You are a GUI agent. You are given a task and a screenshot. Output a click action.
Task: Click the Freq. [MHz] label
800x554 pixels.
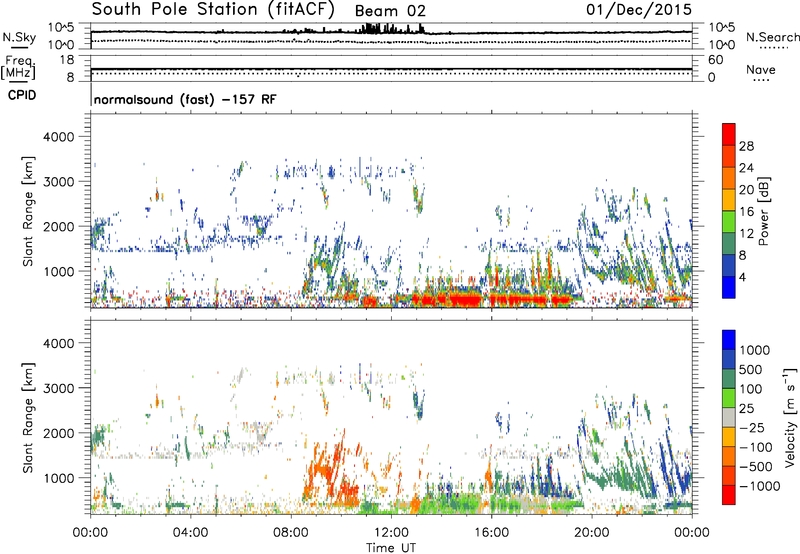click(18, 68)
